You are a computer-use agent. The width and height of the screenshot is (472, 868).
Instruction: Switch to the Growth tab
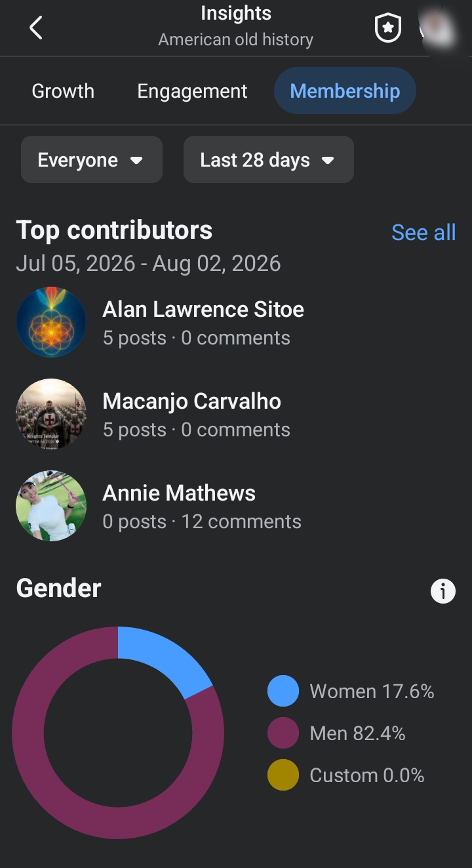tap(63, 91)
